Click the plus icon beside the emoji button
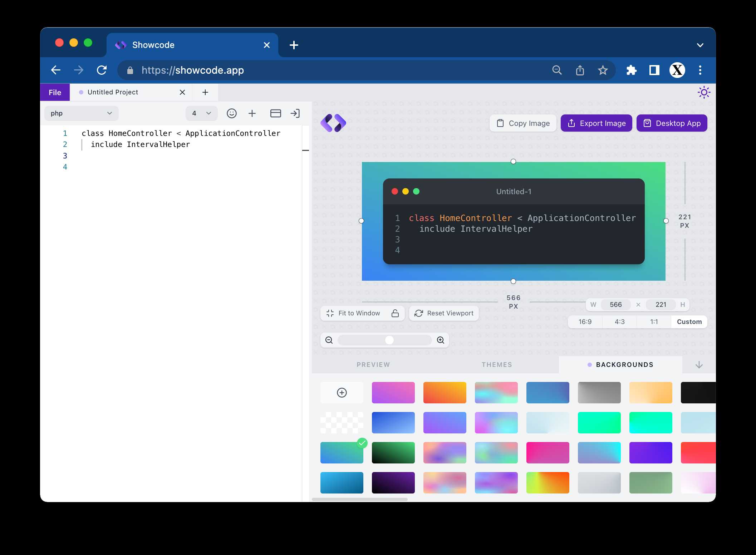Screen dimensions: 756x555 coord(252,113)
